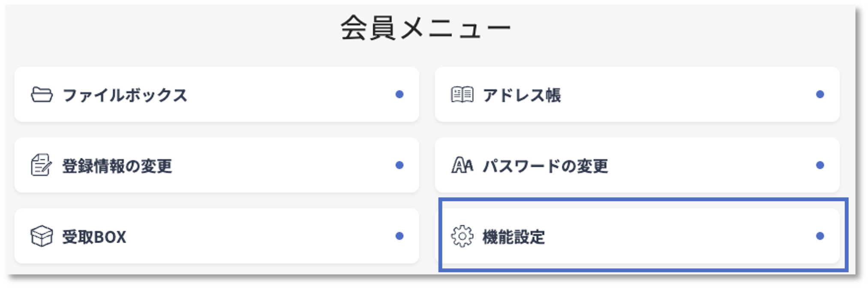Click the blue indicator dot next to パスワードの変更
The height and width of the screenshot is (288, 868).
[820, 166]
